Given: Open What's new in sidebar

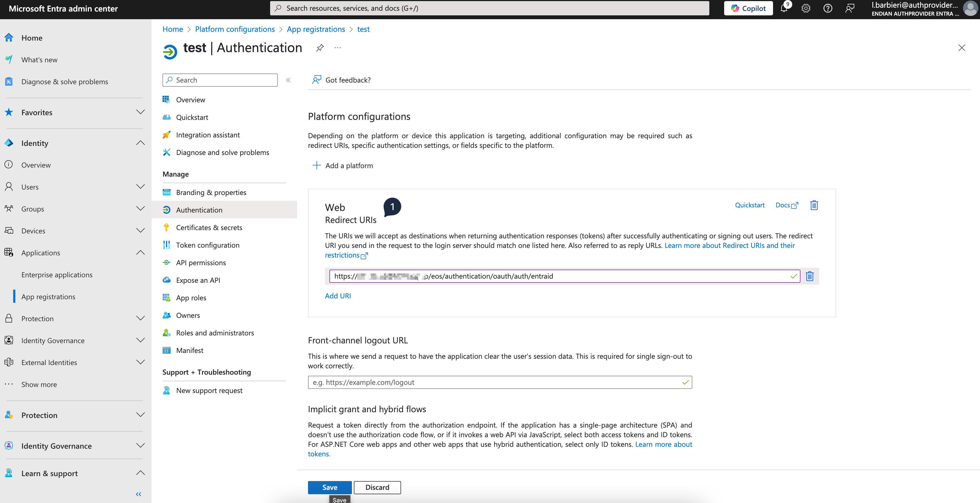Looking at the screenshot, I should [x=39, y=60].
